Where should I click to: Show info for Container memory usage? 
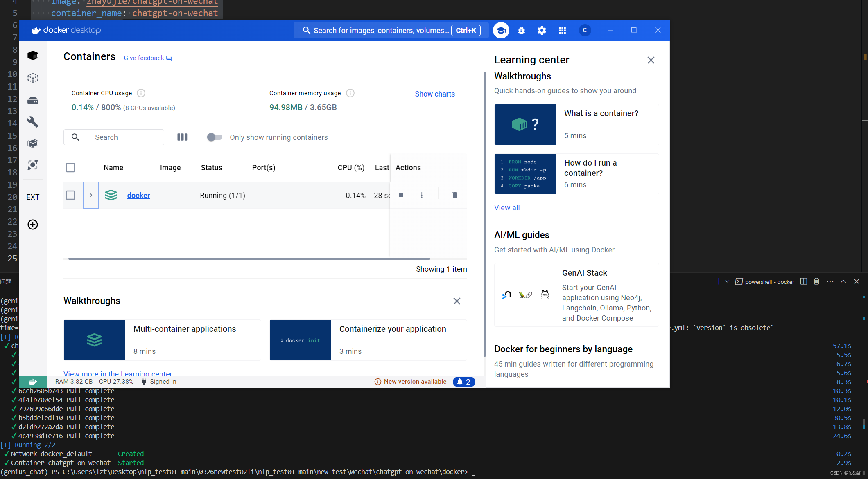point(350,93)
